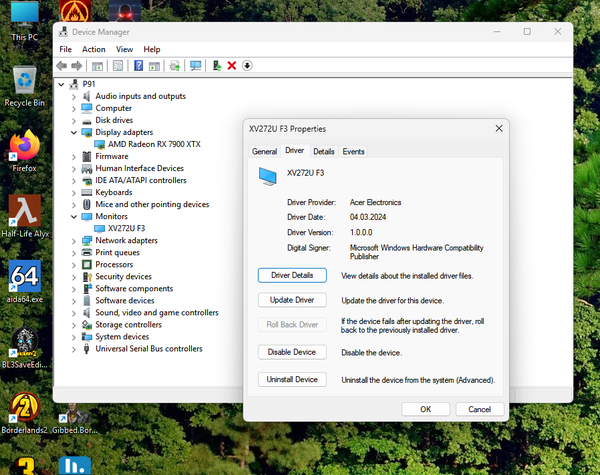
Task: Click the Properties toolbar icon
Action: click(118, 66)
